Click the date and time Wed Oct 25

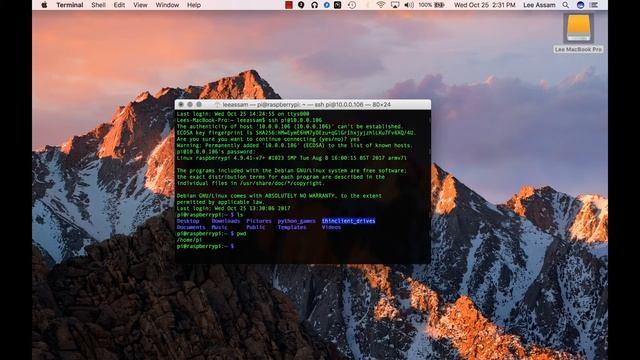pyautogui.click(x=484, y=5)
